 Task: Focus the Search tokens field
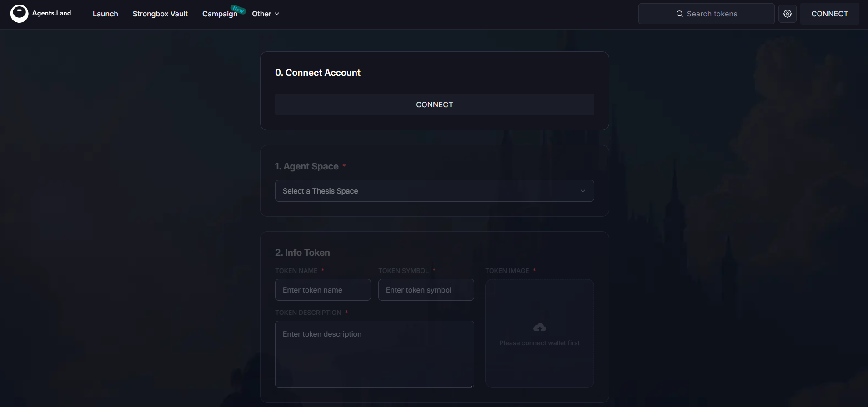pos(712,14)
